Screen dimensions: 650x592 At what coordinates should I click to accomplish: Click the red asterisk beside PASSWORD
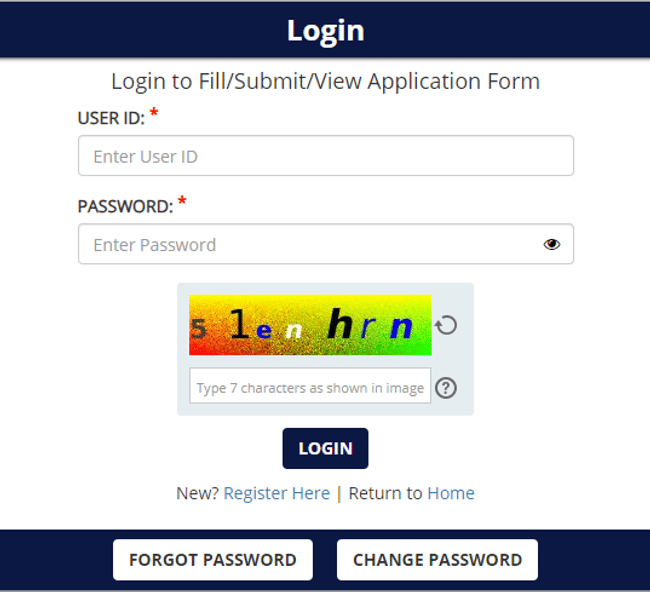click(x=182, y=204)
